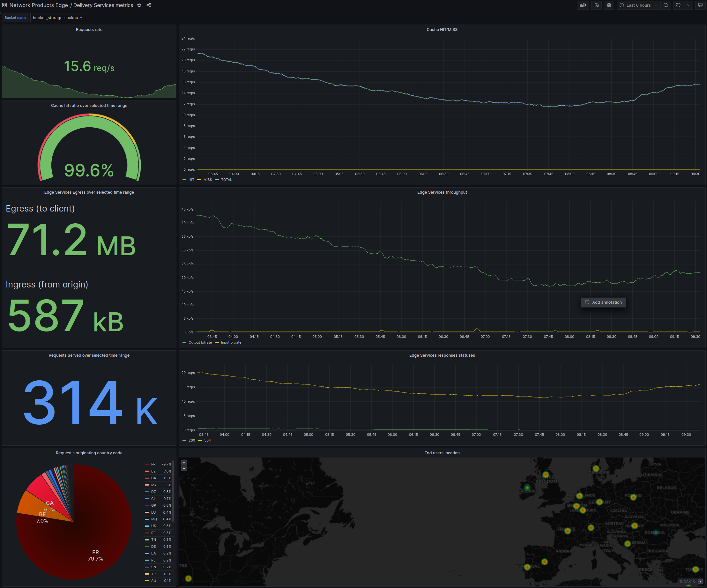Enable TV kiosk mode
The height and width of the screenshot is (588, 707).
coord(701,5)
